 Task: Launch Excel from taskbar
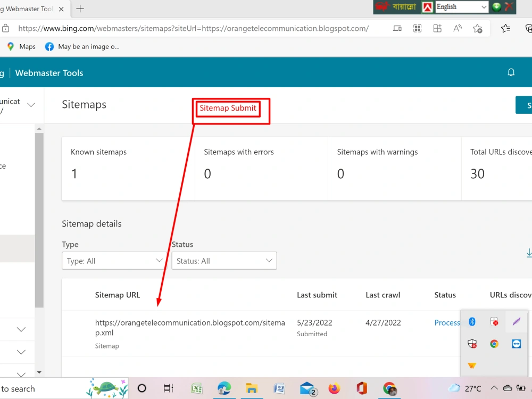197,388
